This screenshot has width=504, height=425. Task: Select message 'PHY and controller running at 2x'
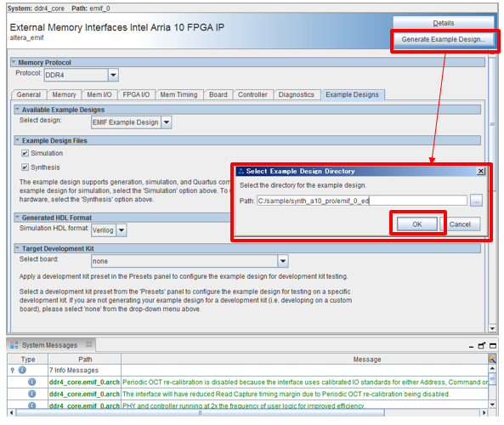click(244, 405)
